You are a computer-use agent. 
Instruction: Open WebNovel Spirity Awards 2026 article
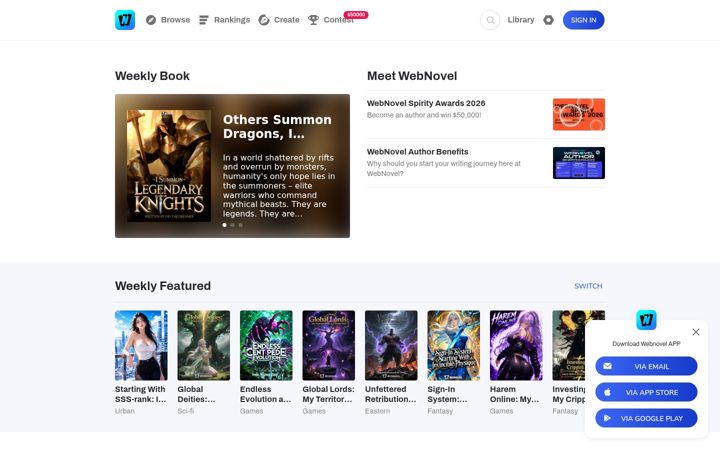426,103
